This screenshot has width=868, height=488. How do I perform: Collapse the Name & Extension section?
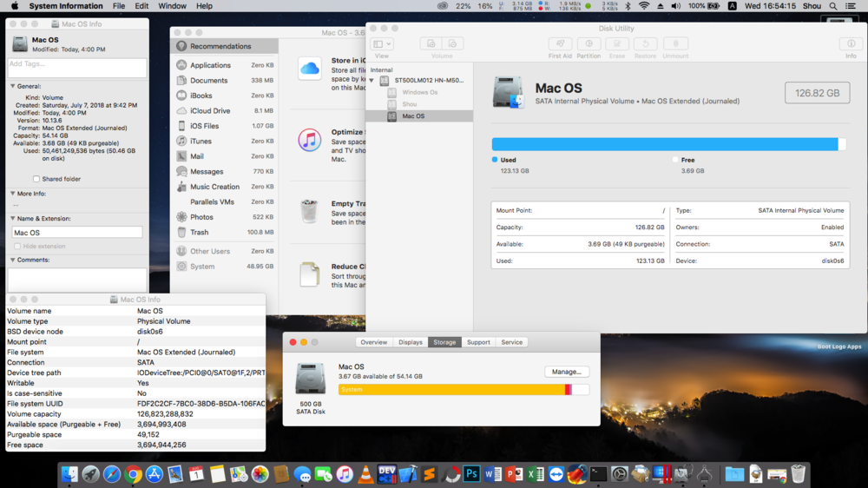[x=13, y=219]
